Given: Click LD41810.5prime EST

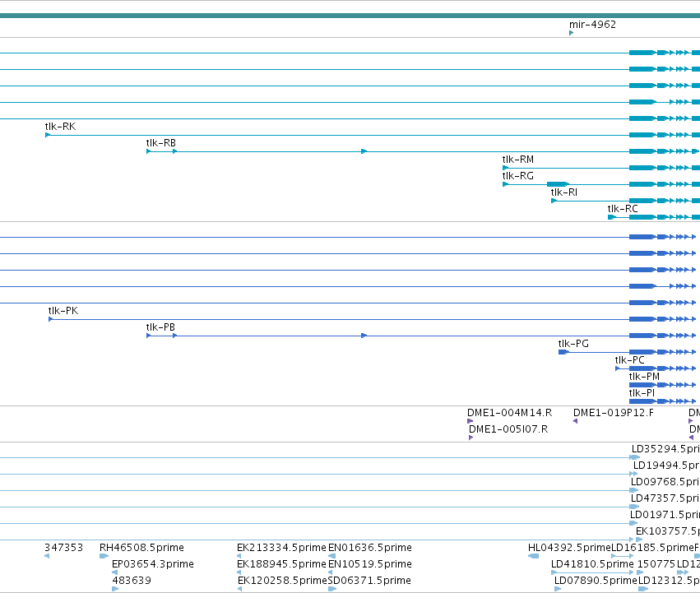Looking at the screenshot, I should [x=592, y=564].
